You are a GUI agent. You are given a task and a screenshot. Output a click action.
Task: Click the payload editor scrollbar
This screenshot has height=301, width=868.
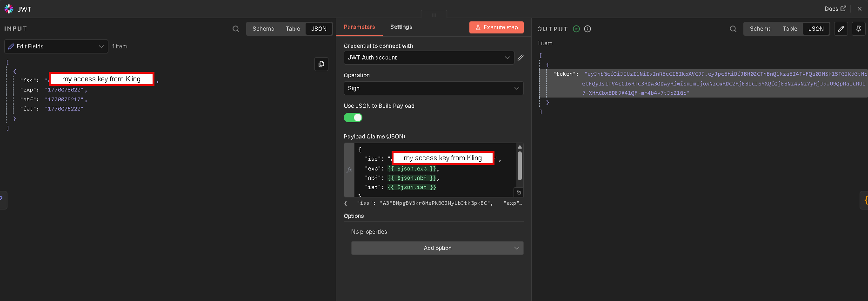coord(520,166)
